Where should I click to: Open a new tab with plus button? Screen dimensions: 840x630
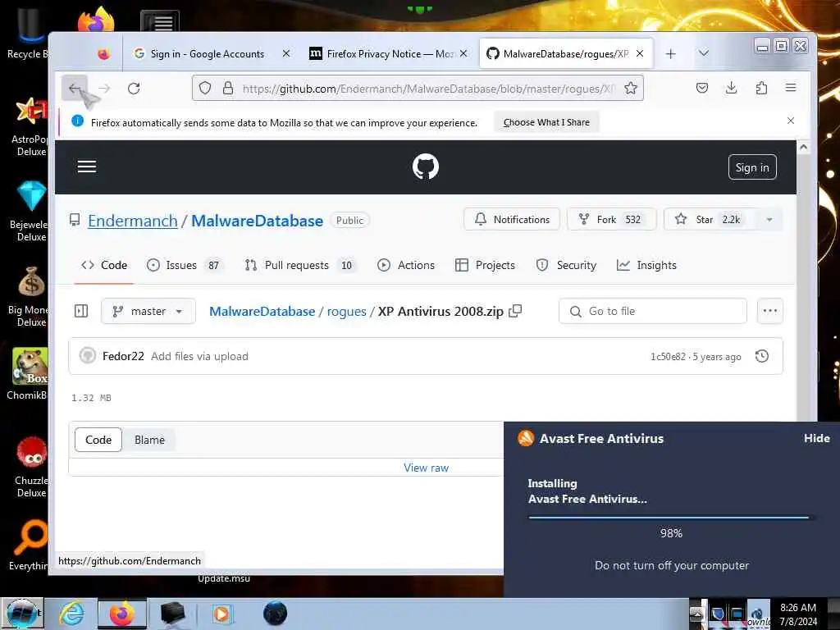(671, 53)
